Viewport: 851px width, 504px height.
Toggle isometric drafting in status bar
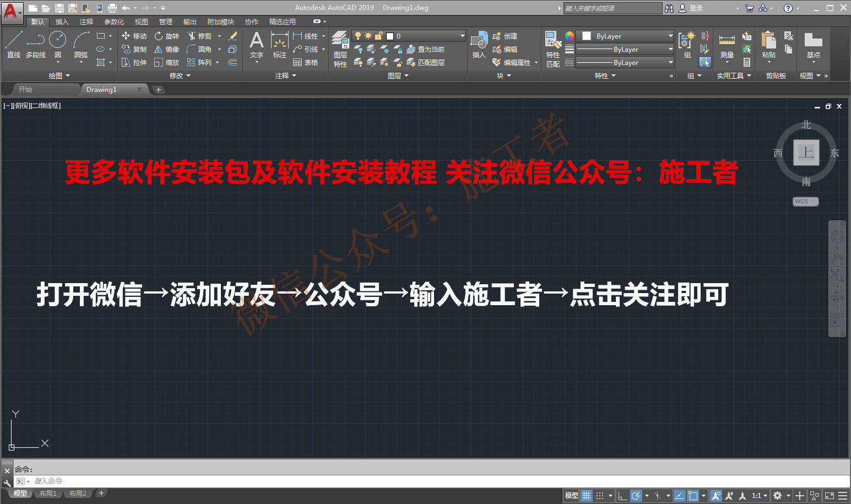(x=657, y=496)
